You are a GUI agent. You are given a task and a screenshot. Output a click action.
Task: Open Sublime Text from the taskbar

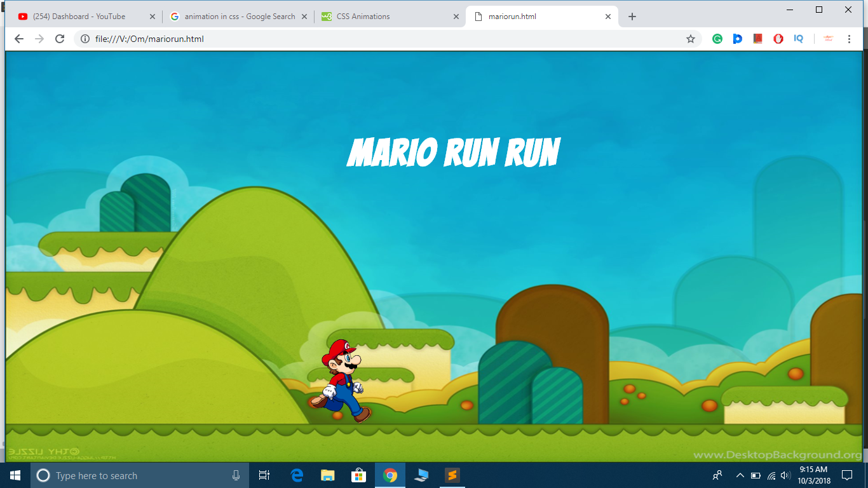452,475
